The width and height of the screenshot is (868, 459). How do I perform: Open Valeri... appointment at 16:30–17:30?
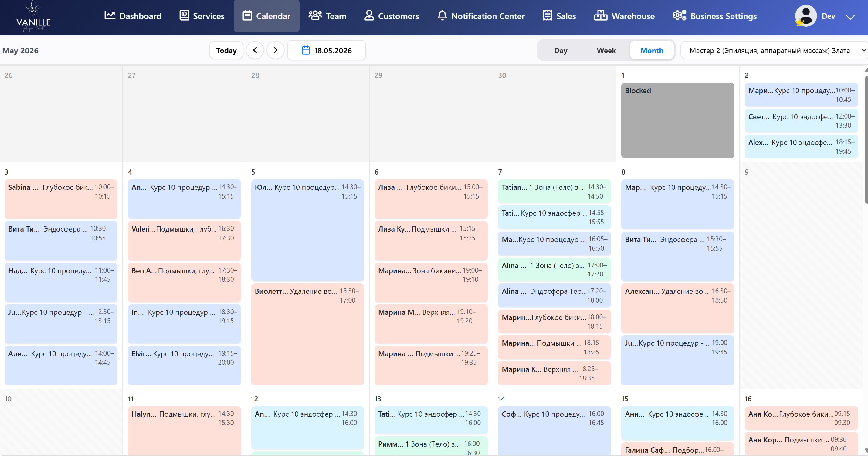[184, 241]
